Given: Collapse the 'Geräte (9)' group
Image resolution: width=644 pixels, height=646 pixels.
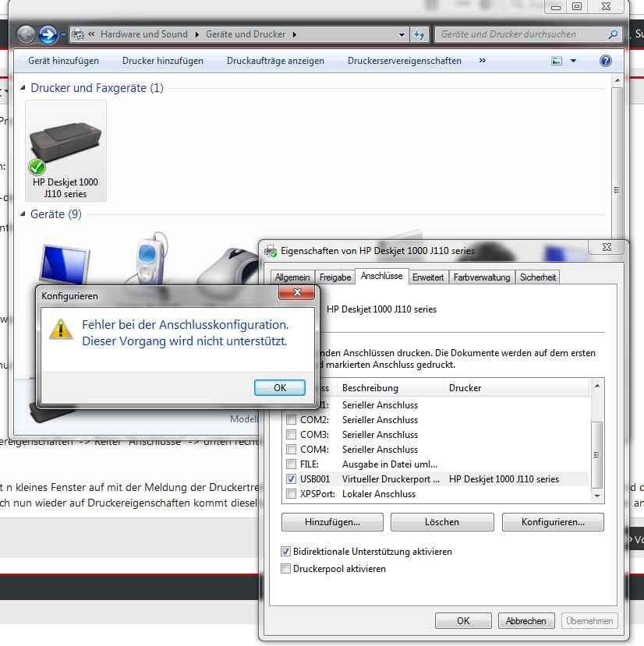Looking at the screenshot, I should point(23,214).
